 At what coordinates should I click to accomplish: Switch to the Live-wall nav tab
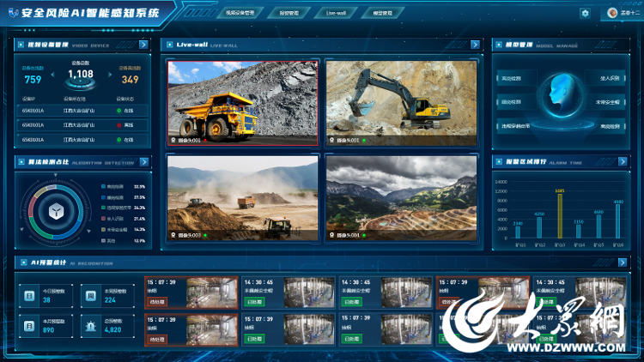click(x=336, y=13)
